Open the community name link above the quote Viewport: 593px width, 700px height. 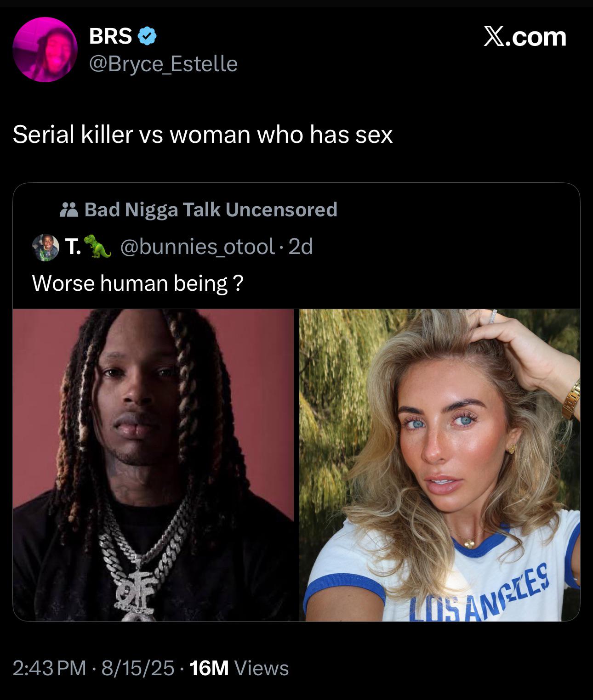click(x=211, y=210)
